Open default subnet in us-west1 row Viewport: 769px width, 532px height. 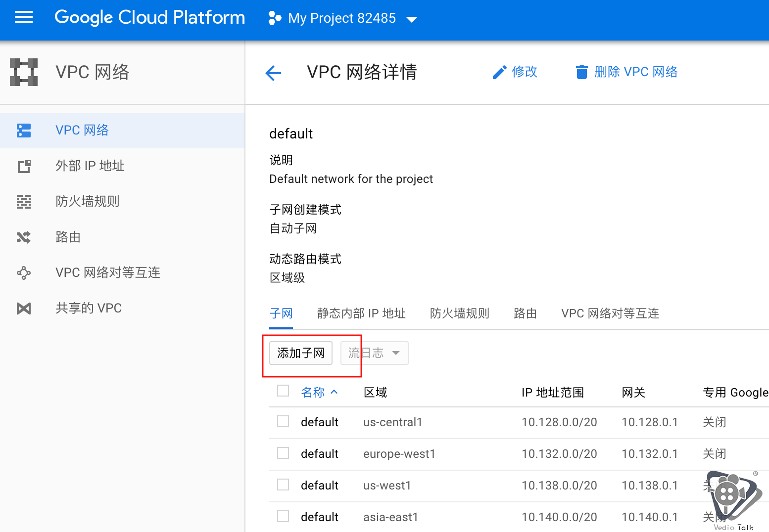coord(320,486)
